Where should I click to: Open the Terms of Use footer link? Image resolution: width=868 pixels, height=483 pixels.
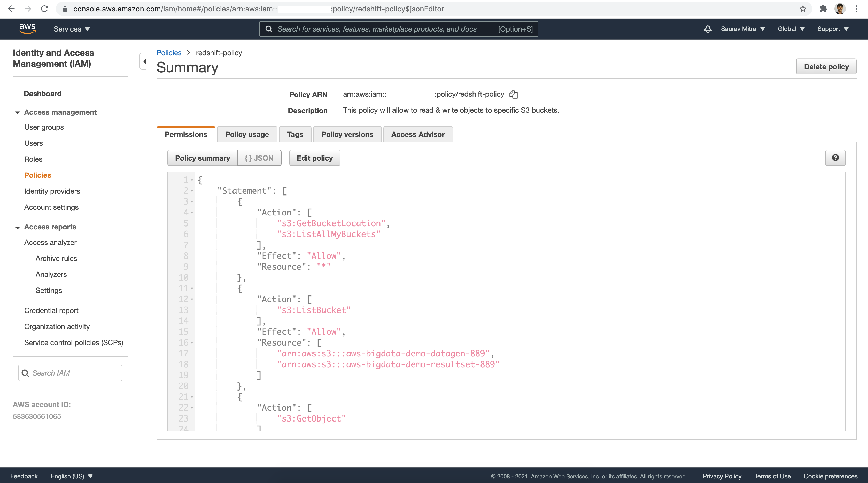click(x=772, y=476)
